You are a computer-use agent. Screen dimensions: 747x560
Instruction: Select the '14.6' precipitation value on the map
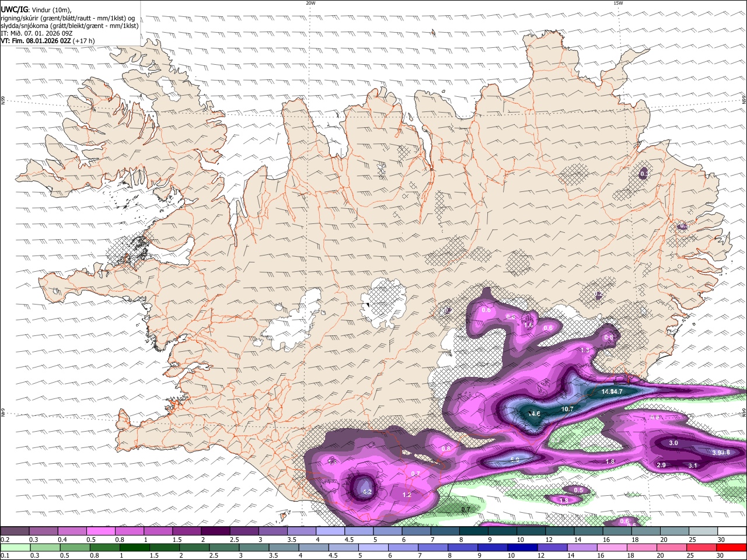click(534, 414)
